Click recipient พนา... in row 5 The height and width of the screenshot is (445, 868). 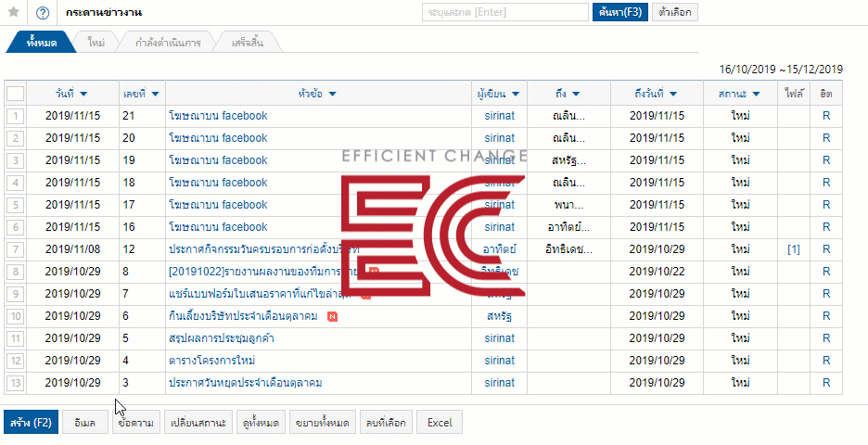(568, 205)
